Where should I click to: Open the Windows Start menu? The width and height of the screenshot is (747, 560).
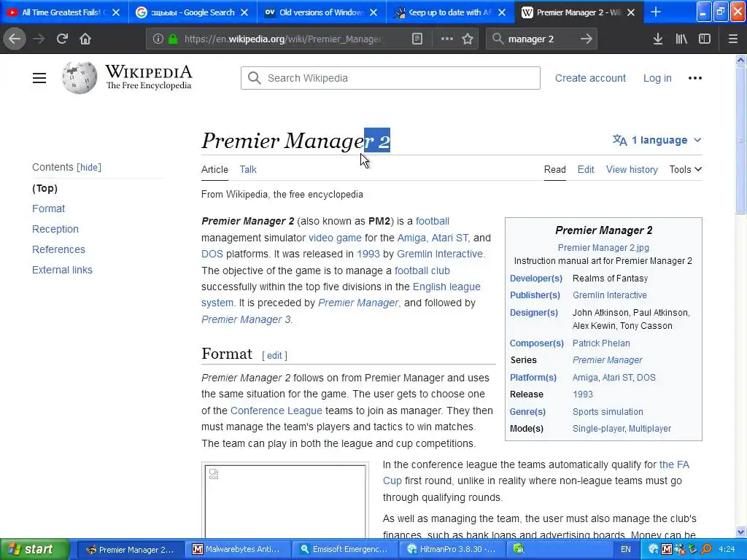click(x=34, y=549)
